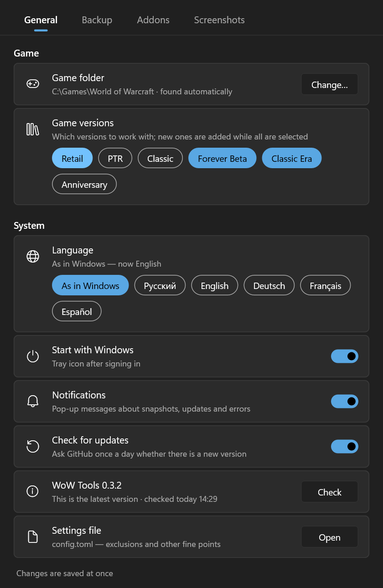Click the game folder path C:\Games\World of Warcraft
The height and width of the screenshot is (588, 383).
click(103, 92)
